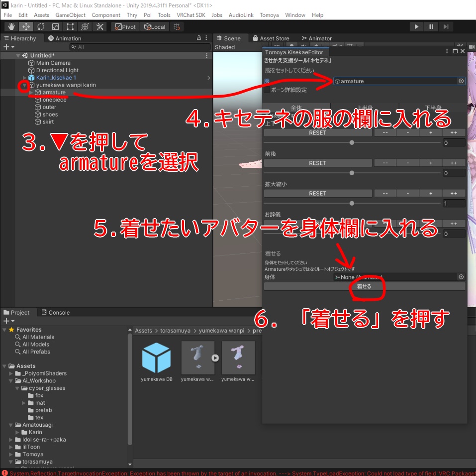Viewport: 476px width, 476px height.
Task: Select the Rect Transform tool
Action: coord(70,26)
